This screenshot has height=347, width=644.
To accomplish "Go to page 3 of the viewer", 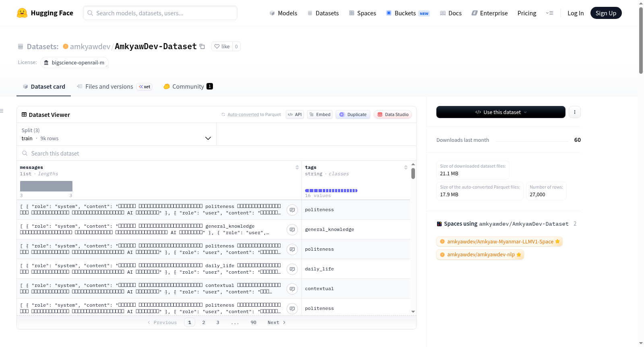I will [x=218, y=322].
